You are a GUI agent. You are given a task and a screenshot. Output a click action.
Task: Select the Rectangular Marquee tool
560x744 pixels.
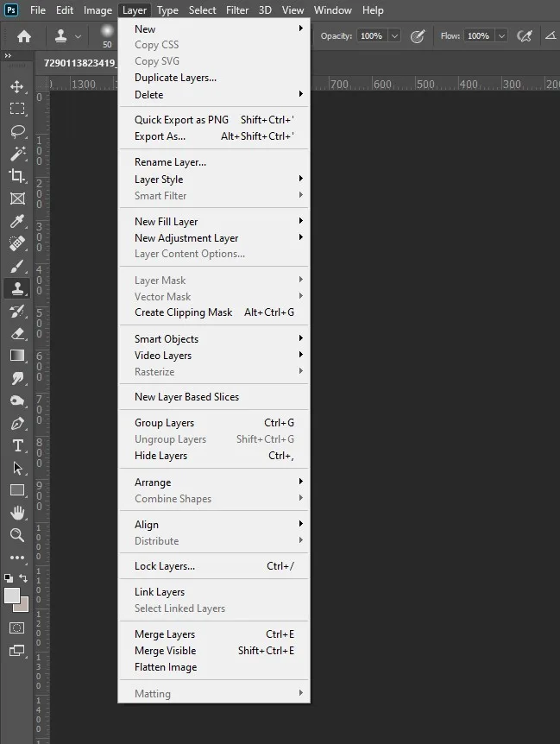(x=17, y=109)
